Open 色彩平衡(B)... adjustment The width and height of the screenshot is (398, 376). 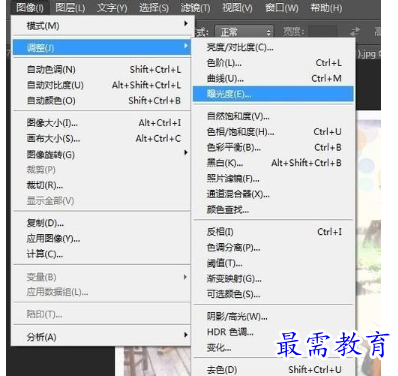[273, 147]
